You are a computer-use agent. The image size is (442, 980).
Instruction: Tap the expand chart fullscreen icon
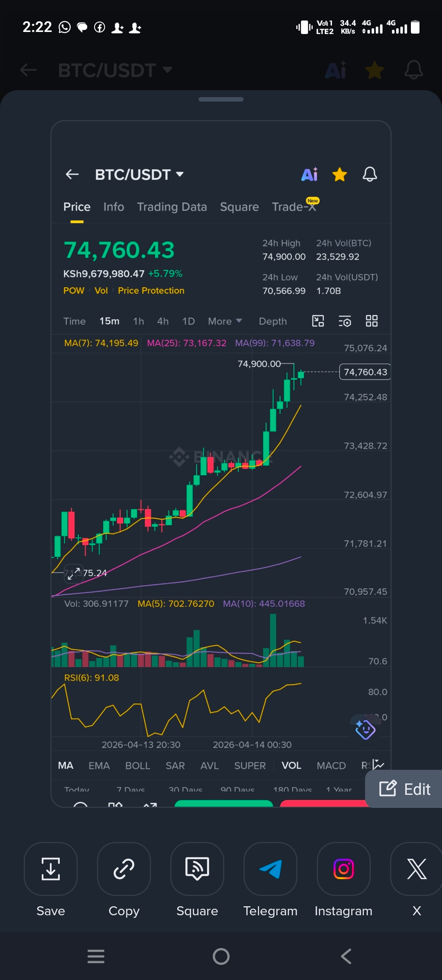pos(74,574)
